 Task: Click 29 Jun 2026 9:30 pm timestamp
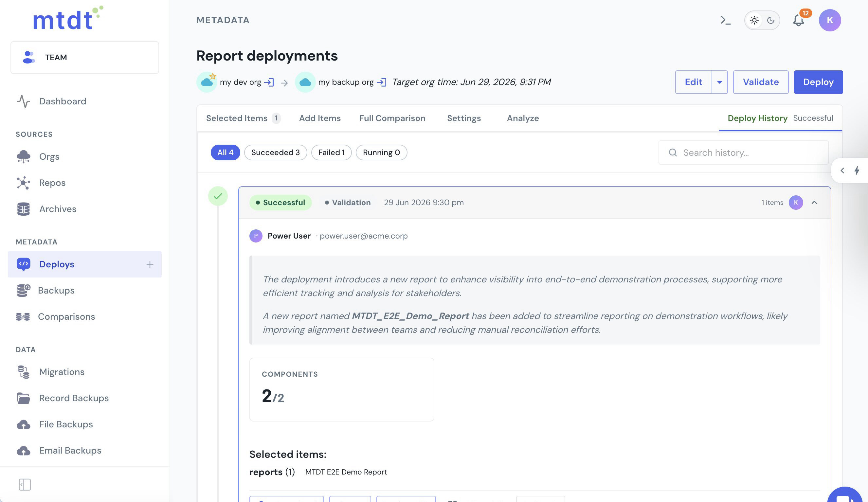click(x=424, y=203)
